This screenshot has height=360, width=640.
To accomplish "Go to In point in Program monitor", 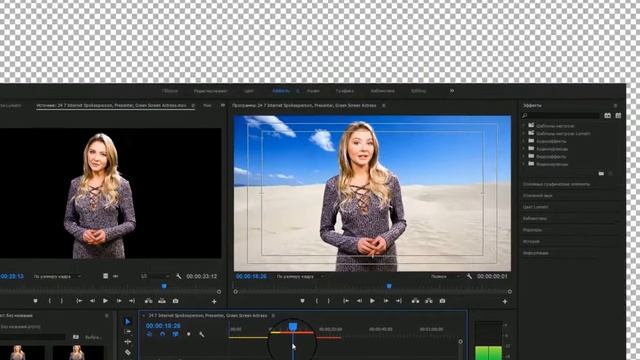I will (x=346, y=301).
